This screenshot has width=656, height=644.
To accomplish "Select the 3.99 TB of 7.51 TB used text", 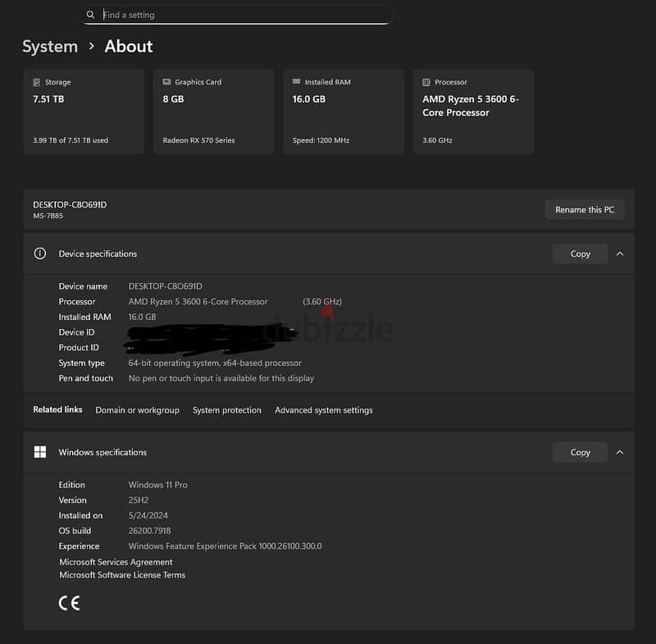I will tap(71, 140).
